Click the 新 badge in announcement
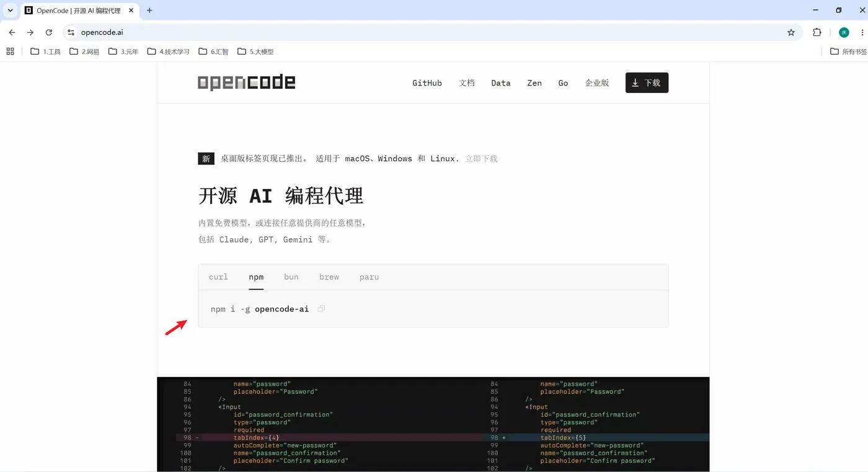The width and height of the screenshot is (868, 472). tap(206, 158)
